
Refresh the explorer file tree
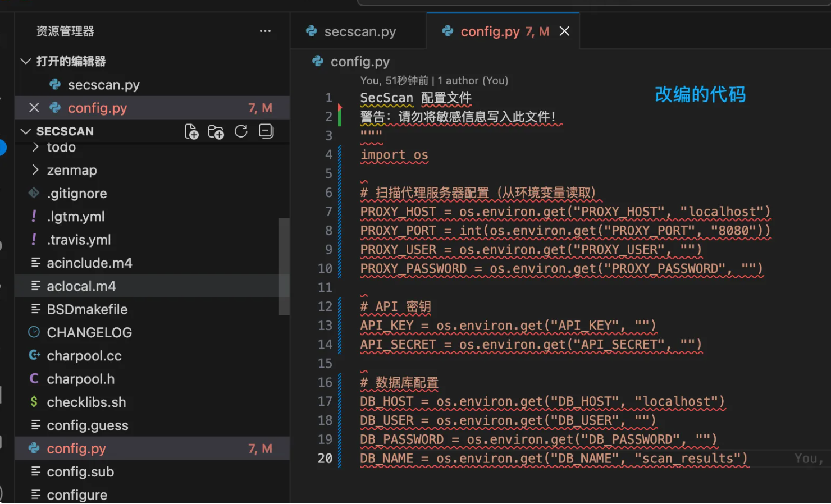241,131
